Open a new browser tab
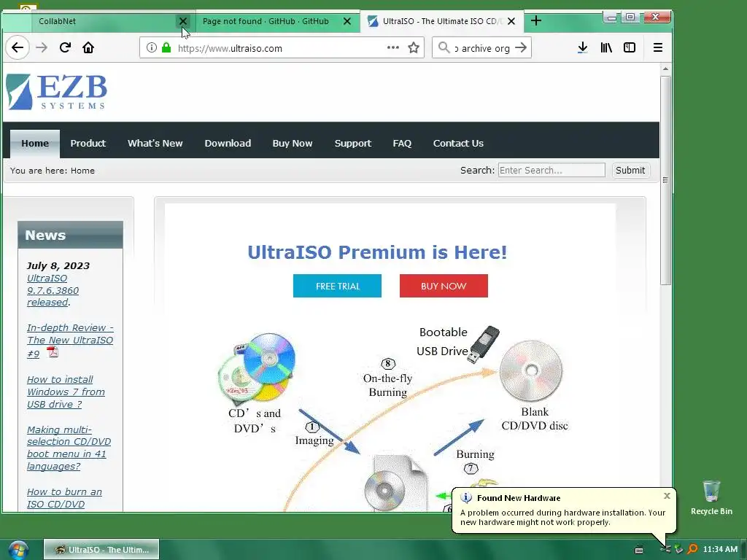Image resolution: width=747 pixels, height=560 pixels. (536, 21)
